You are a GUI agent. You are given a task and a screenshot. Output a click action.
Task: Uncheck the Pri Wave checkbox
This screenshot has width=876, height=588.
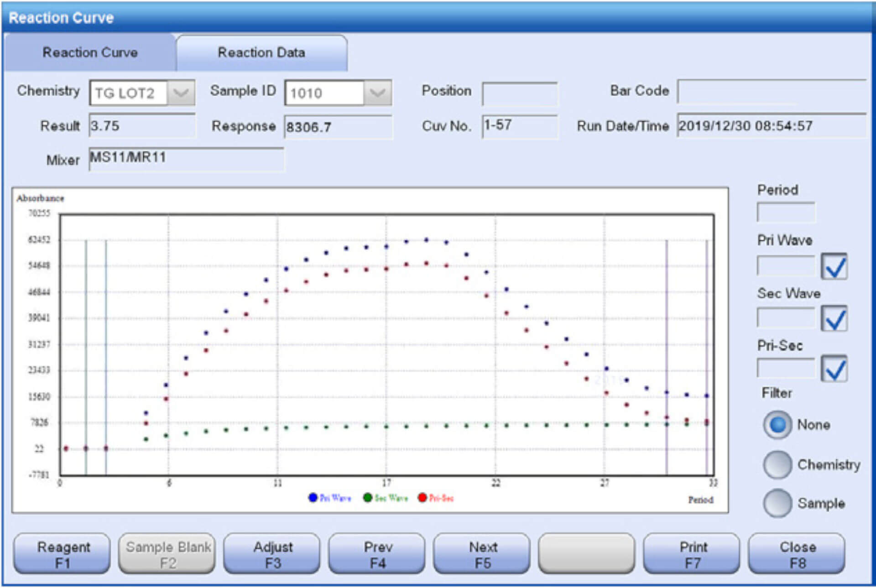(834, 266)
